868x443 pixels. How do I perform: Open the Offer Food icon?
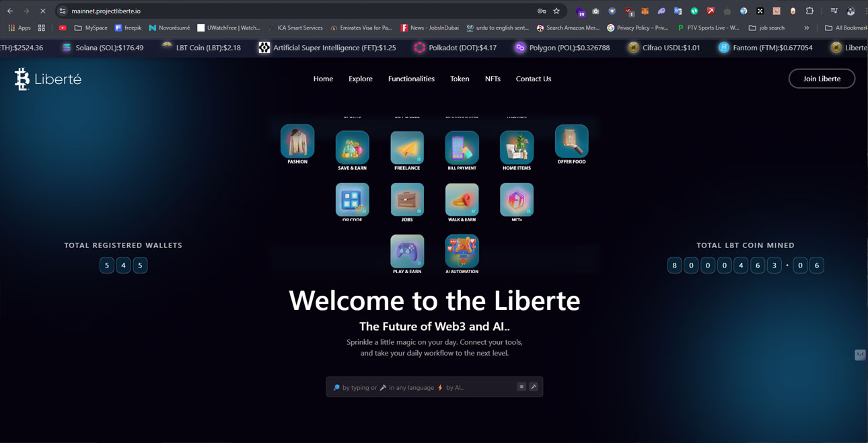pyautogui.click(x=571, y=141)
